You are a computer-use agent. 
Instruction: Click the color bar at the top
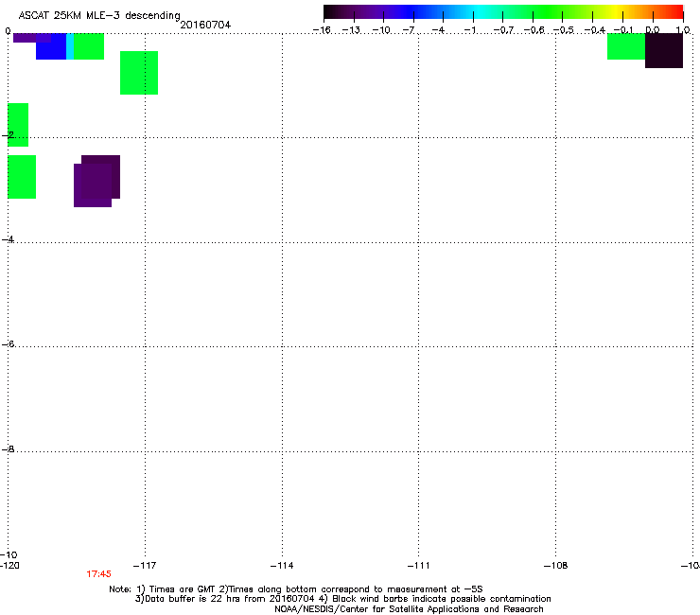click(503, 12)
